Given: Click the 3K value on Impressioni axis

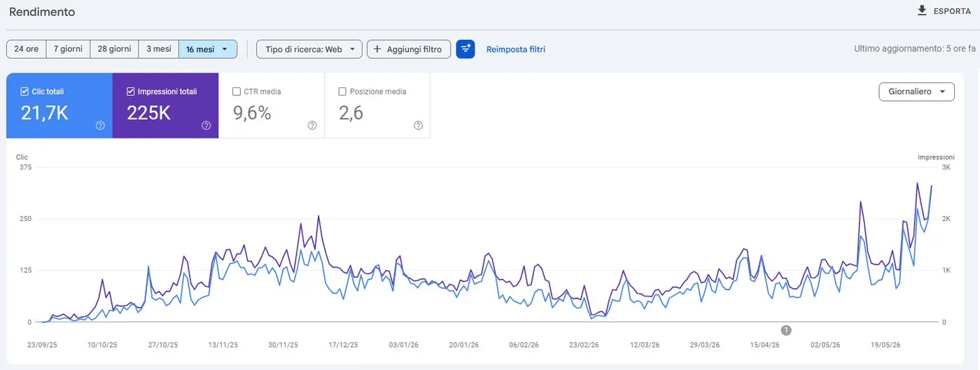Looking at the screenshot, I should (946, 168).
